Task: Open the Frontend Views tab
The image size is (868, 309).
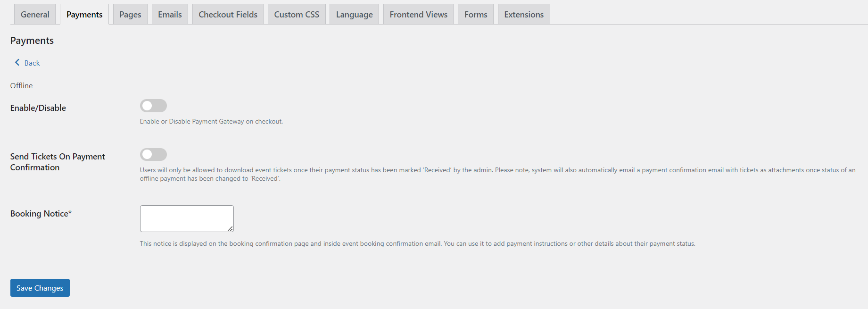Action: (418, 15)
